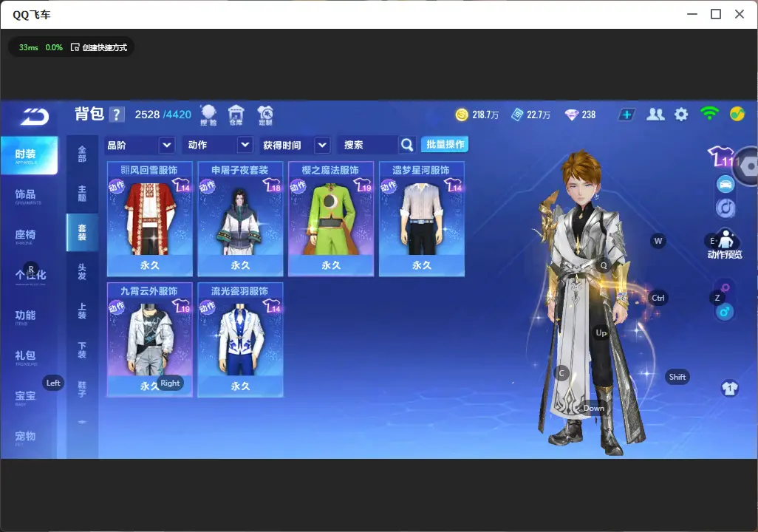
Task: Select the 上装 top subcategory
Action: 82,311
